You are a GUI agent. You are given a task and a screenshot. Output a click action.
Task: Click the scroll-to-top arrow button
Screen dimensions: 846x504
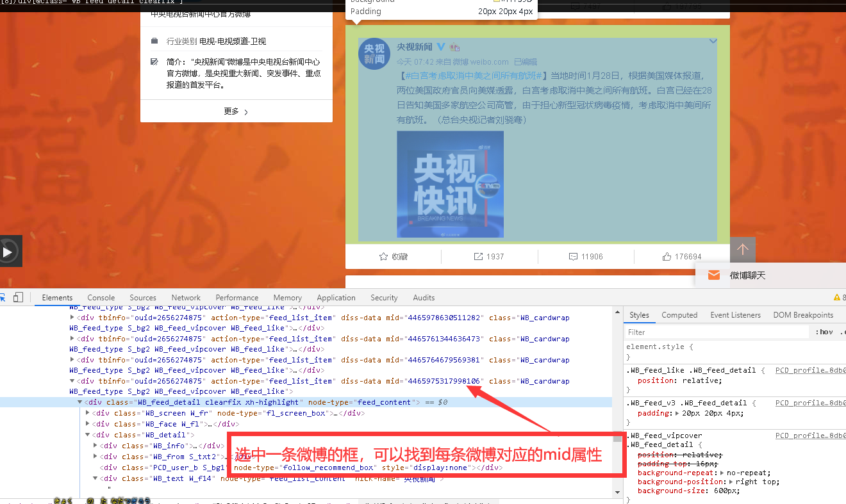[x=743, y=250]
